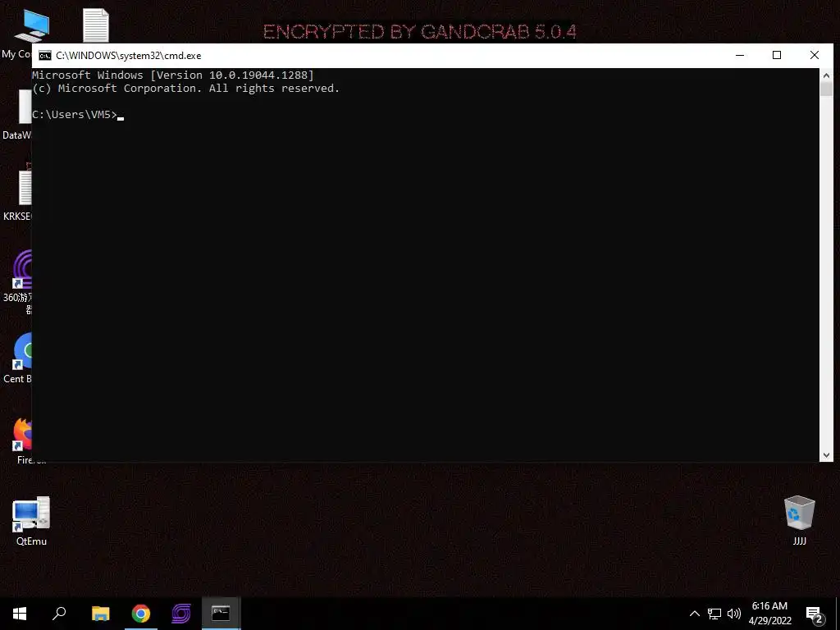Click the 'Microsoft Windows [Version 10.0.19044.1288]' line
This screenshot has height=630, width=840.
click(x=173, y=75)
